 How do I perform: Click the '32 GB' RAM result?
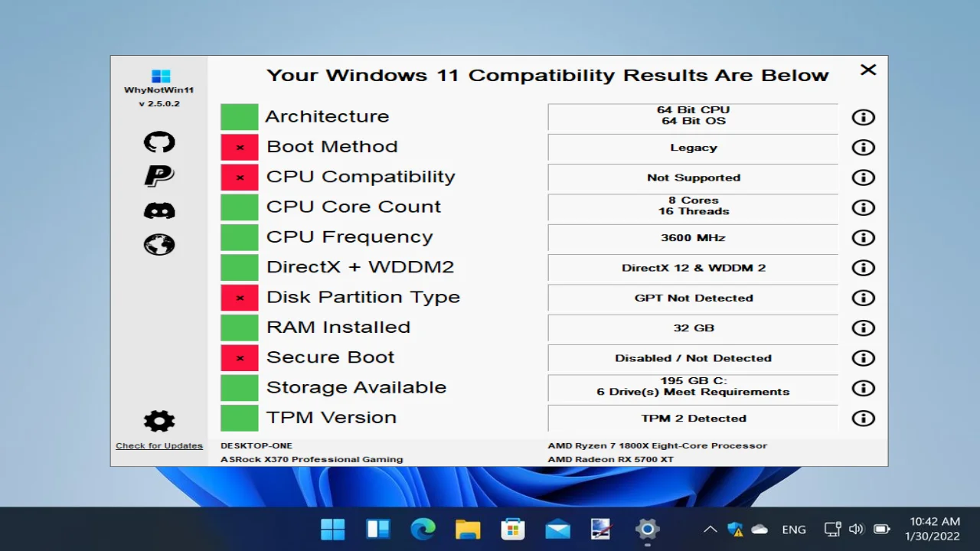click(693, 328)
